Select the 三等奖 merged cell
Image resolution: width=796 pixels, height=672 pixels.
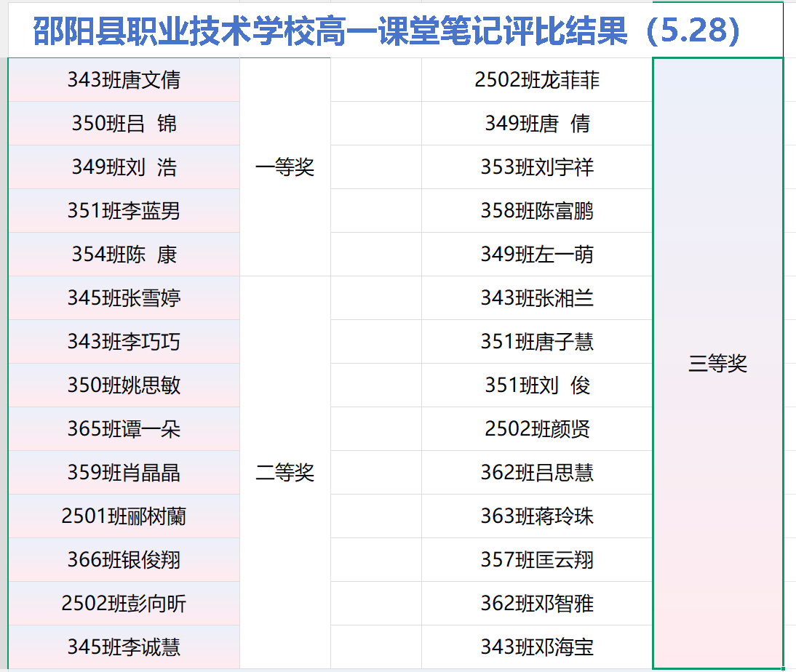[718, 364]
